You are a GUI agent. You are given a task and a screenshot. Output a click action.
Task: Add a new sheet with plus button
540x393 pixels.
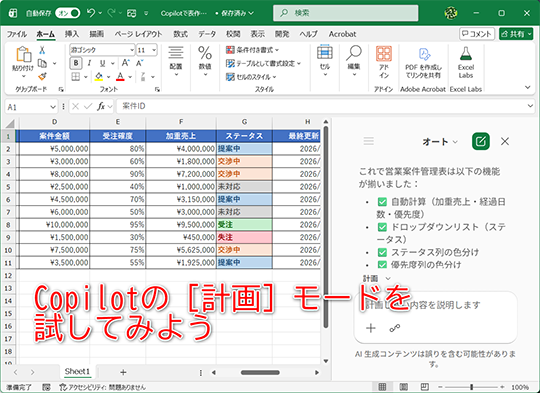click(x=123, y=372)
